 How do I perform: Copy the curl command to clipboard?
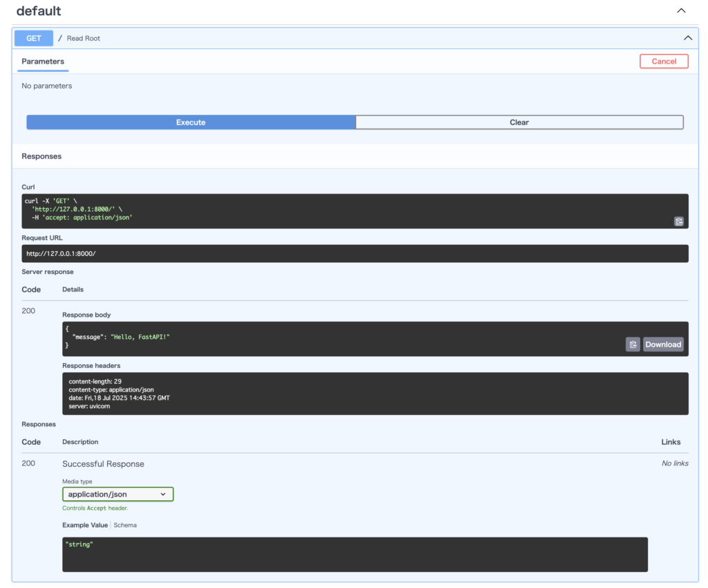[679, 221]
